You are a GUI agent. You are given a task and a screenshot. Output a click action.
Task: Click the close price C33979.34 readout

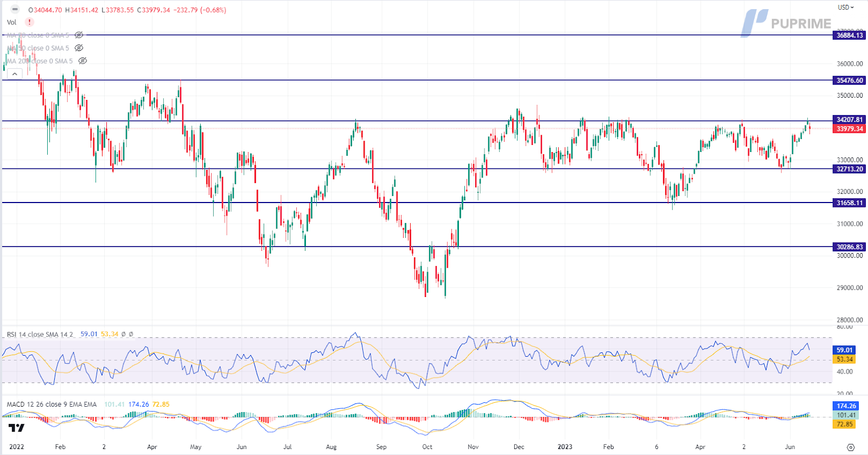(x=154, y=10)
